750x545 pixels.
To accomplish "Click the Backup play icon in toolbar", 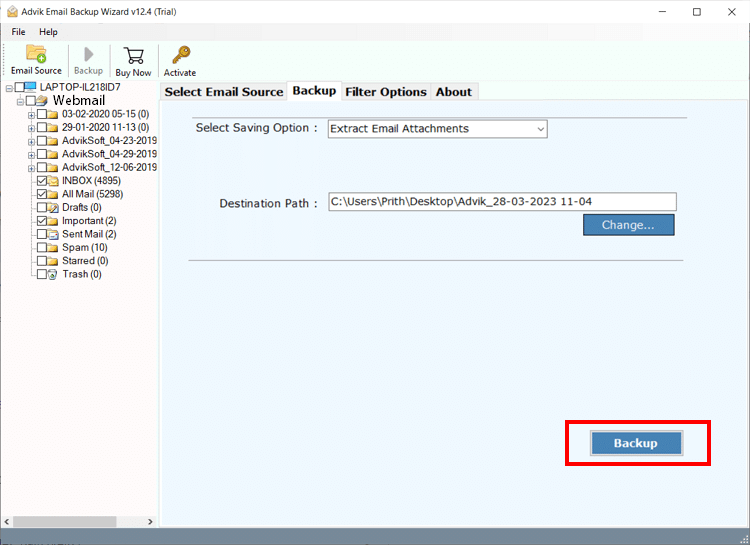I will click(x=88, y=54).
